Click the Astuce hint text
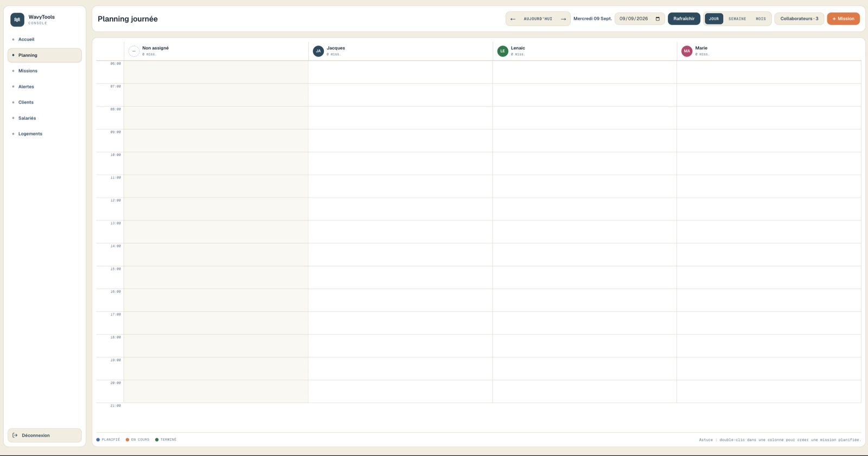868x456 pixels. tap(780, 440)
